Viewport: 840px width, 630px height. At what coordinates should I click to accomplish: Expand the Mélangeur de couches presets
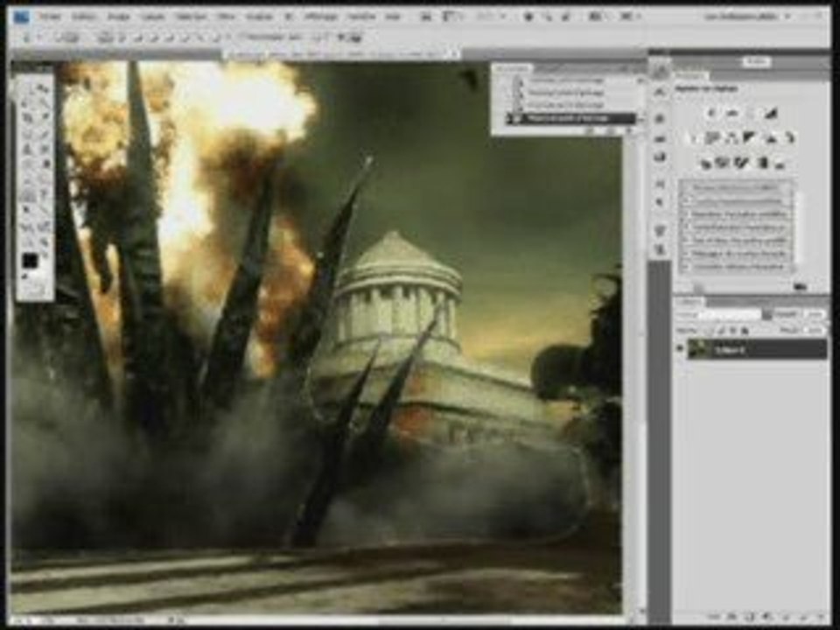tap(686, 253)
